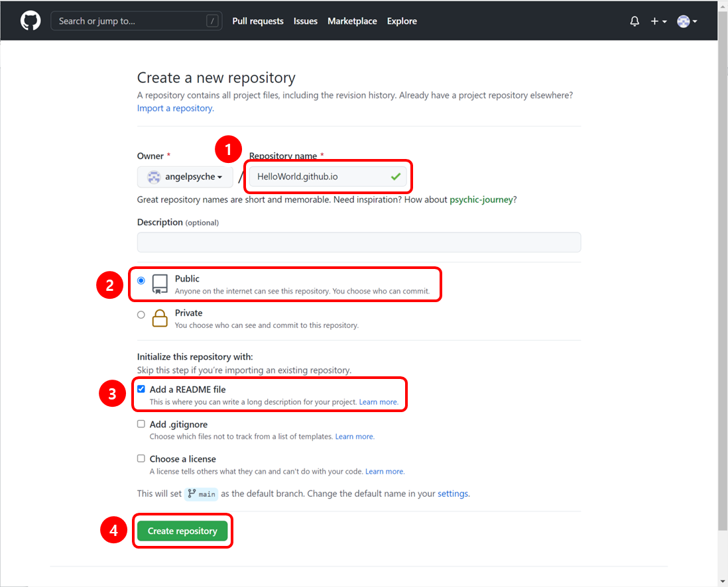
Task: Go to Pull requests
Action: [258, 21]
